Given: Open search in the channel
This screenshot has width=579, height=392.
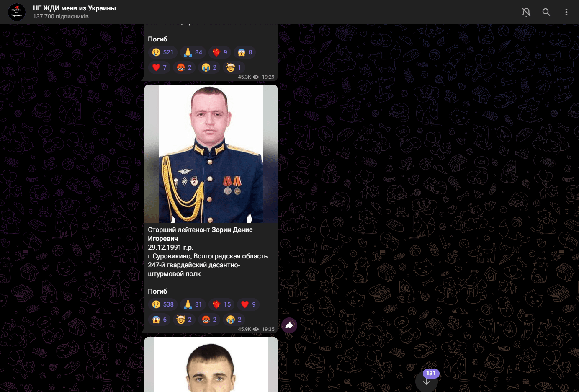Looking at the screenshot, I should 546,12.
